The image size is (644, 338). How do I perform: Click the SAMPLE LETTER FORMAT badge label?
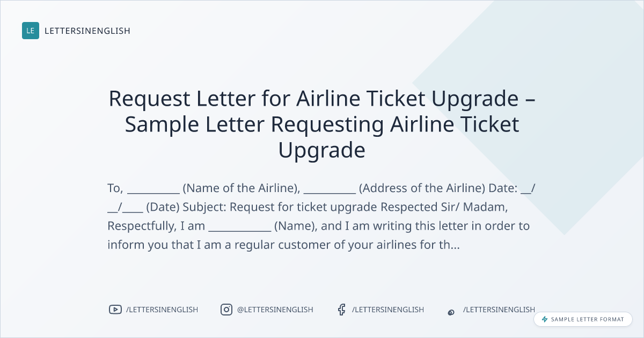click(588, 319)
